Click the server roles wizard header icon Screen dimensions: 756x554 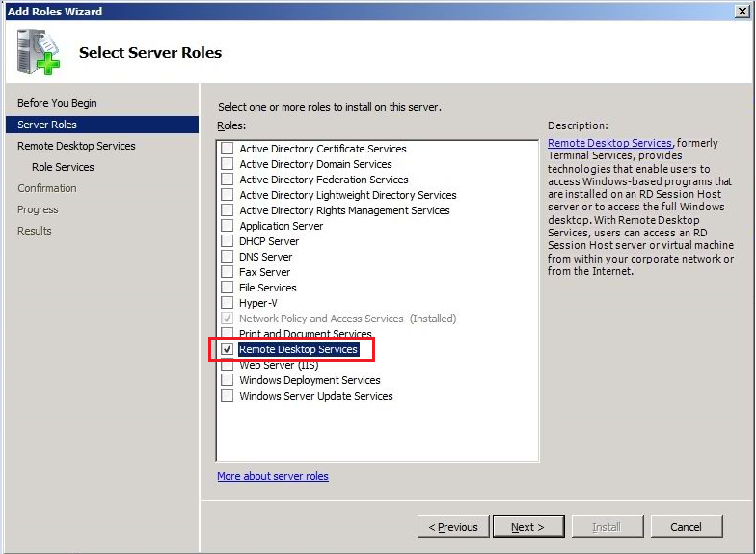click(x=39, y=52)
